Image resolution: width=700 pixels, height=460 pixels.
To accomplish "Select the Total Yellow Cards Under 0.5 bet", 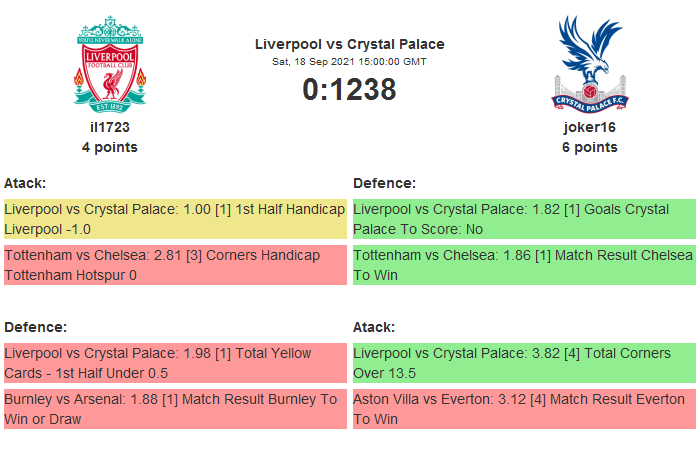I will (x=175, y=363).
